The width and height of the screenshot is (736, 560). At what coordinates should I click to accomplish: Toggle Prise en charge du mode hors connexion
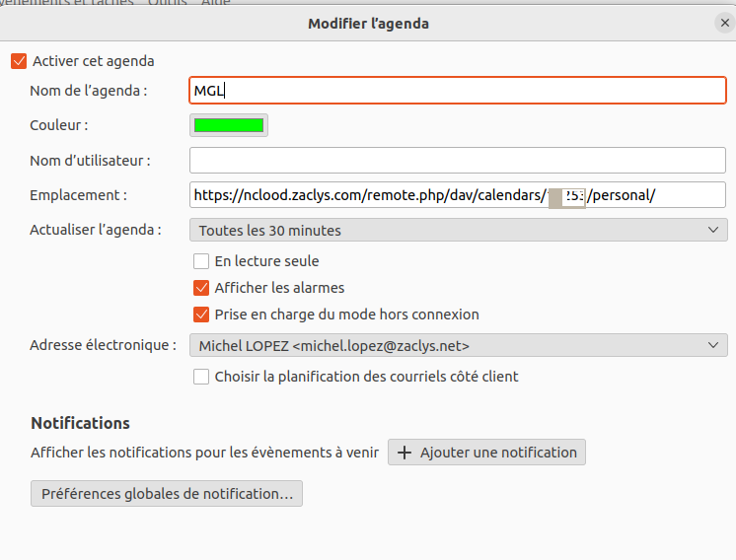pos(201,315)
